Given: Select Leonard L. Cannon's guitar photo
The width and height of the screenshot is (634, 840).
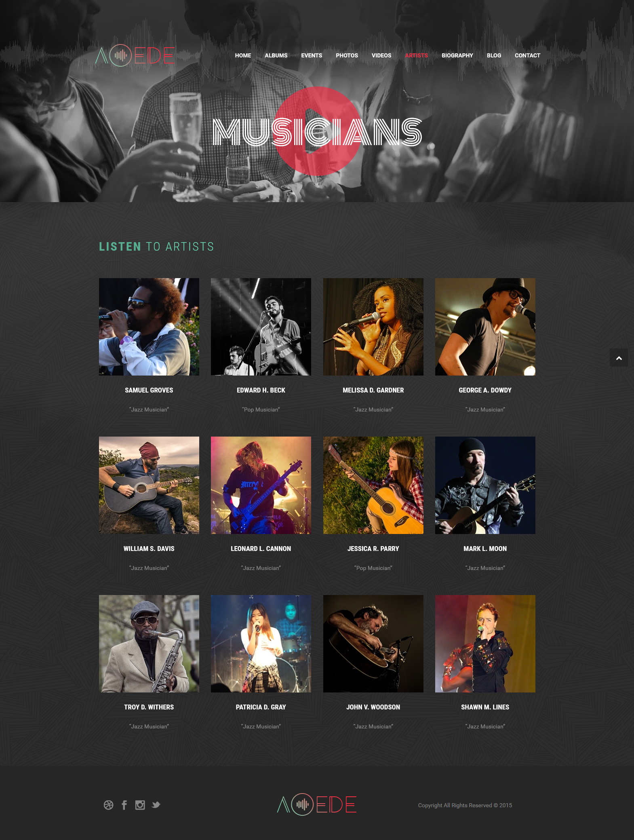Looking at the screenshot, I should click(261, 485).
